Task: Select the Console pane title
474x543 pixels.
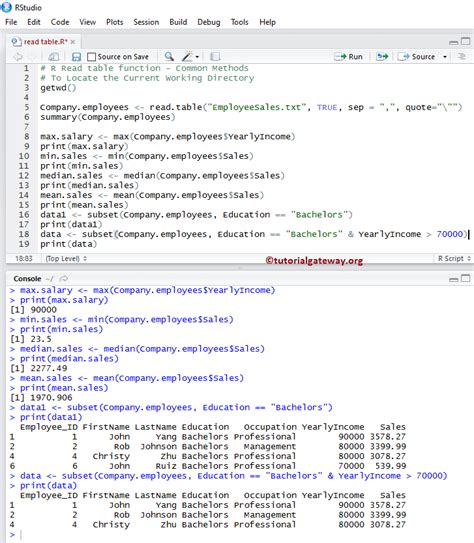Action: [x=27, y=279]
